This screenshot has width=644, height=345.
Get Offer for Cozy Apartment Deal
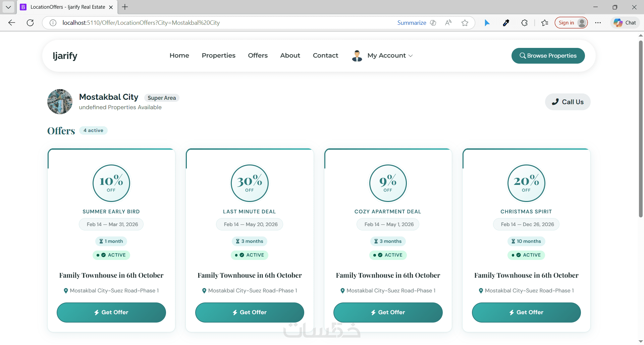[388, 313]
